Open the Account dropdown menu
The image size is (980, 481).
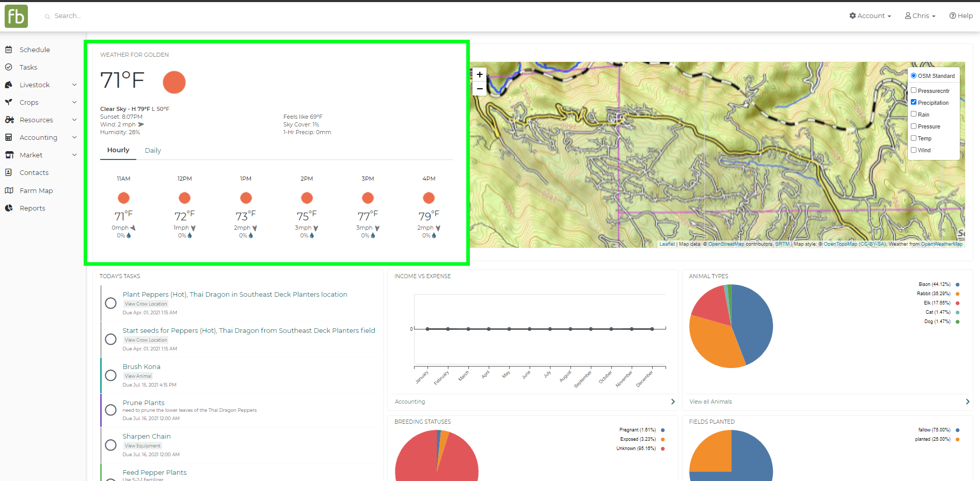871,16
